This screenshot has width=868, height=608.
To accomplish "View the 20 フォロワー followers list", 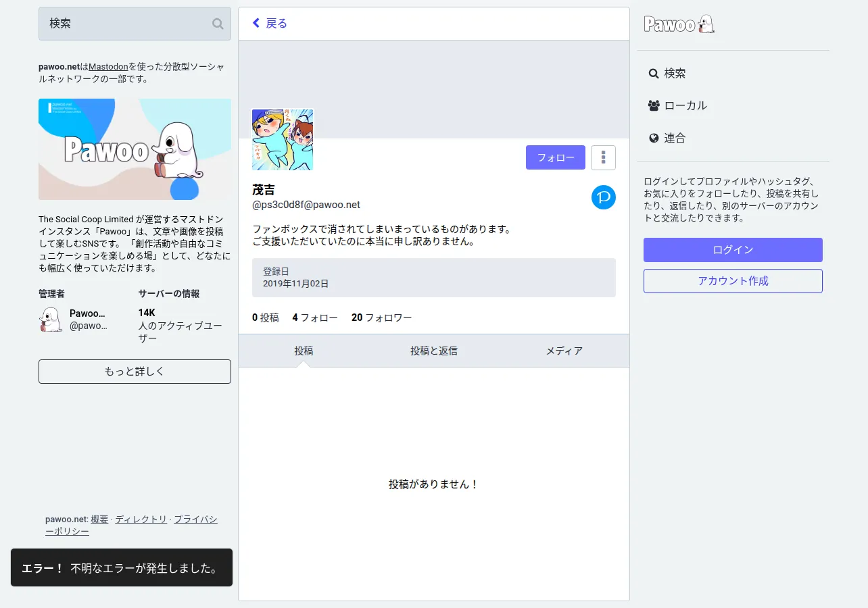I will [381, 318].
